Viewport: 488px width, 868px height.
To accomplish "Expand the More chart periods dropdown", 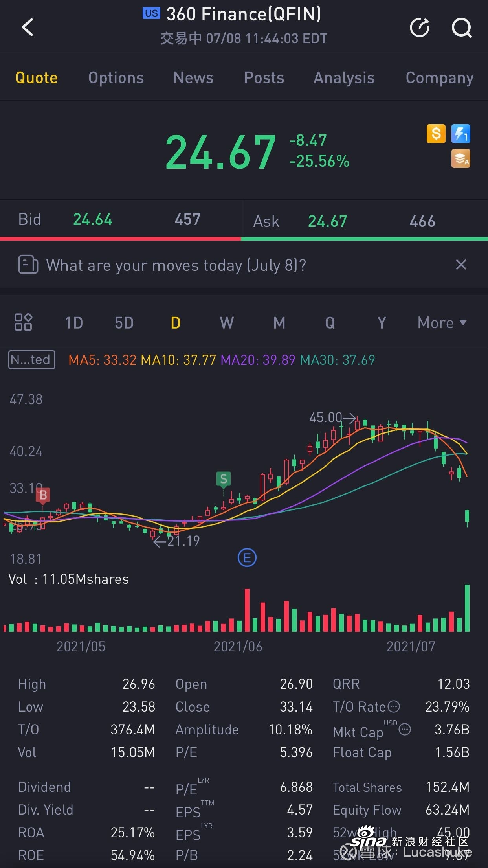I will tap(442, 323).
